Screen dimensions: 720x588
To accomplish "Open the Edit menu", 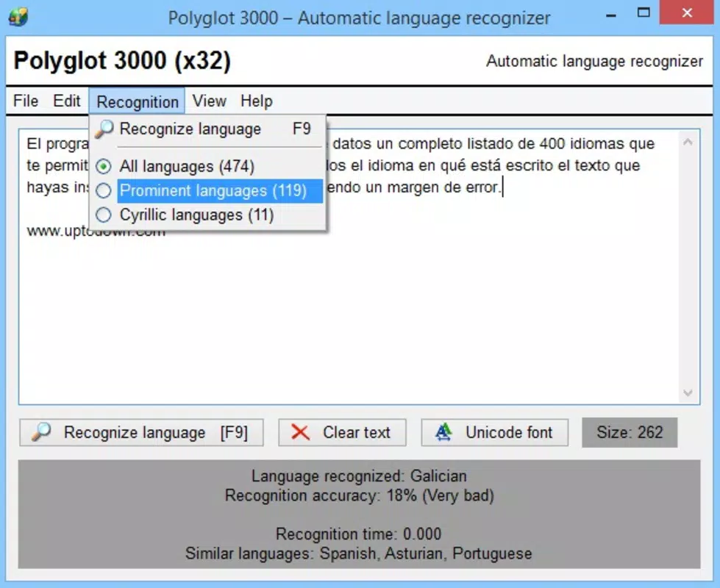I will coord(67,101).
